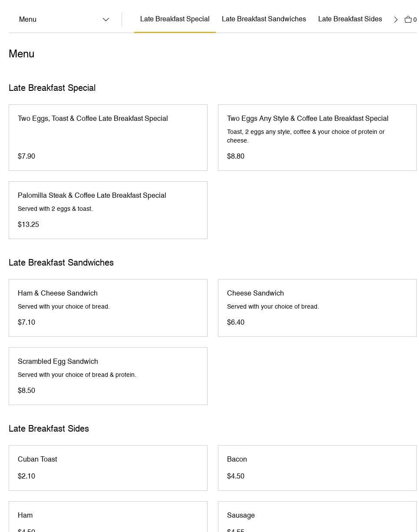Screen dimensions: 419x532
Task: Add Cuban Toast side
Action: [108, 468]
